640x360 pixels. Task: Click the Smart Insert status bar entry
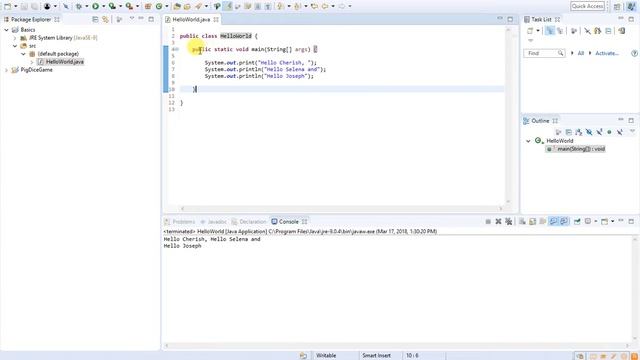pyautogui.click(x=376, y=356)
